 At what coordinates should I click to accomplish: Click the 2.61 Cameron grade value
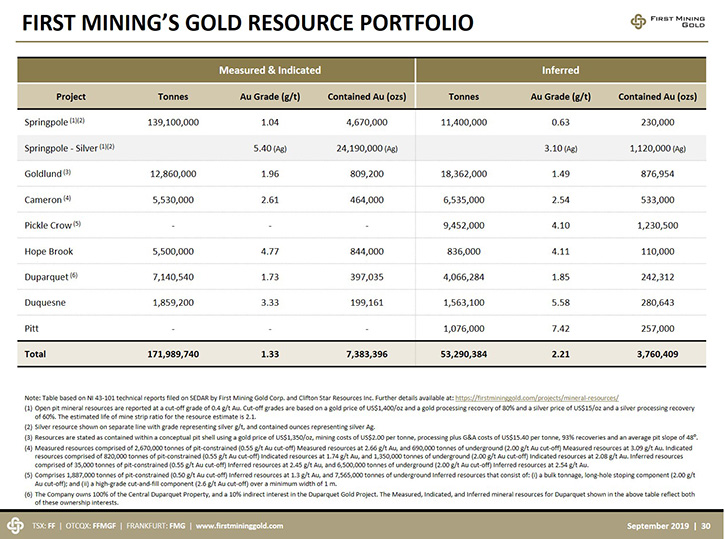[270, 200]
